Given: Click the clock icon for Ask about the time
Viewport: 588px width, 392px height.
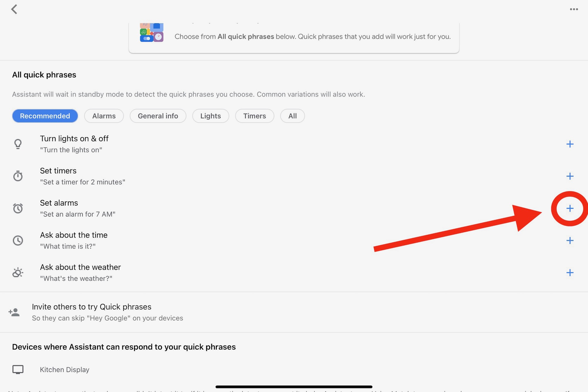Looking at the screenshot, I should click(x=18, y=240).
